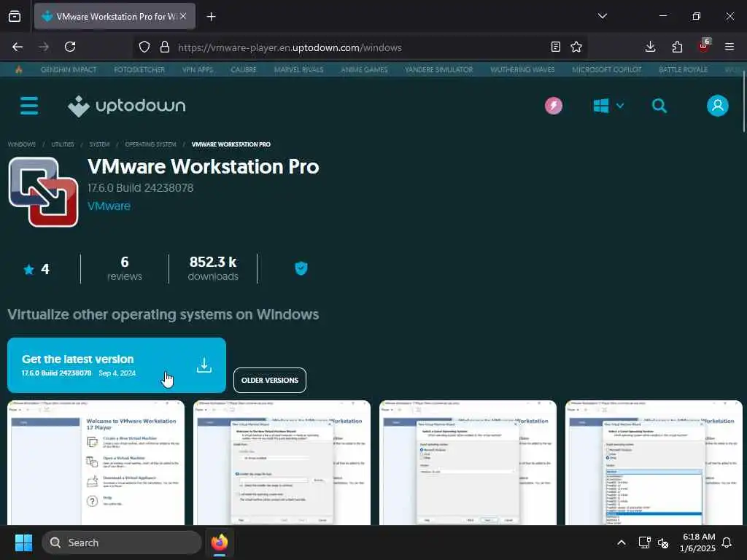Open the Windows Start menu
This screenshot has width=747, height=560.
[23, 542]
